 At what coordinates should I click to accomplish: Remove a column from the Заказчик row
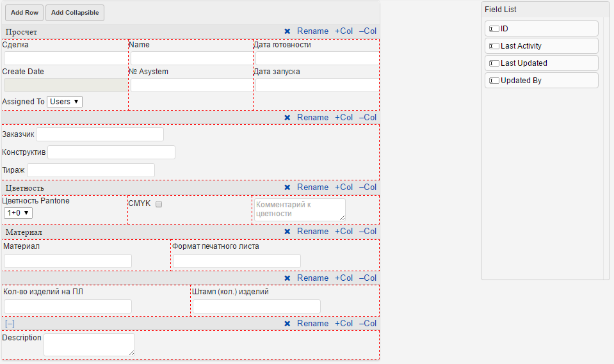point(368,118)
